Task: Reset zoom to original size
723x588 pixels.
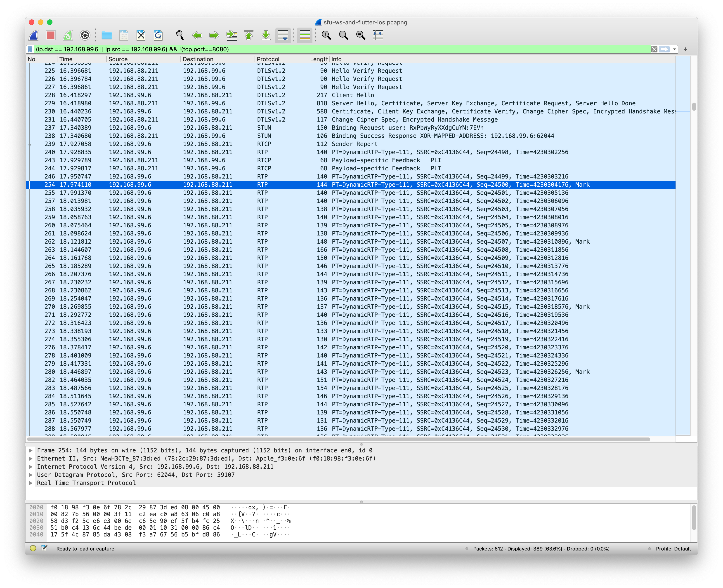Action: [360, 35]
